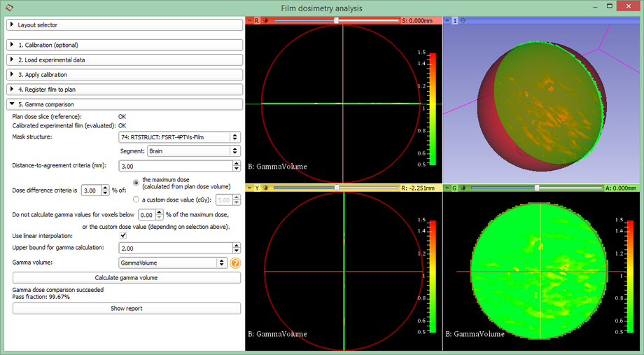The image size is (644, 355).
Task: Select 'the maximum dose' radio button
Action: tap(136, 183)
